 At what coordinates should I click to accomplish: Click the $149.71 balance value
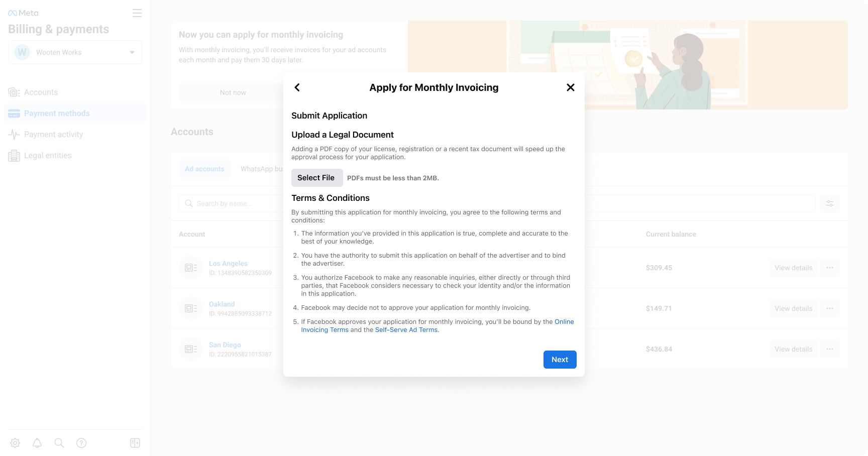point(659,308)
